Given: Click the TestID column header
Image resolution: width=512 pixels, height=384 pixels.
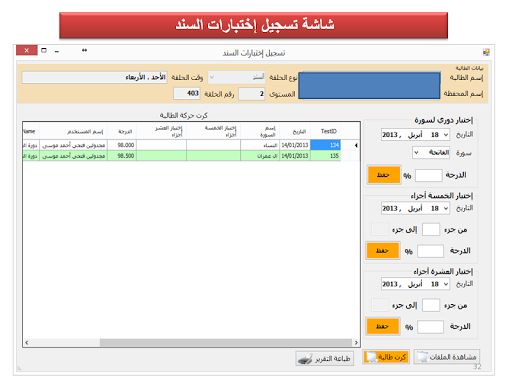Looking at the screenshot, I should click(x=328, y=131).
